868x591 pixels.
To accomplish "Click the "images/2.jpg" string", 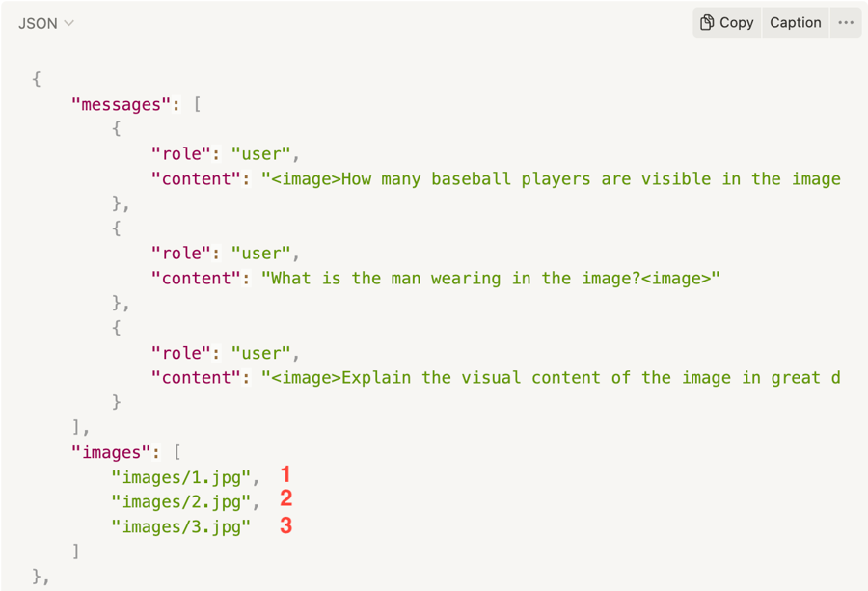I will coord(184,501).
